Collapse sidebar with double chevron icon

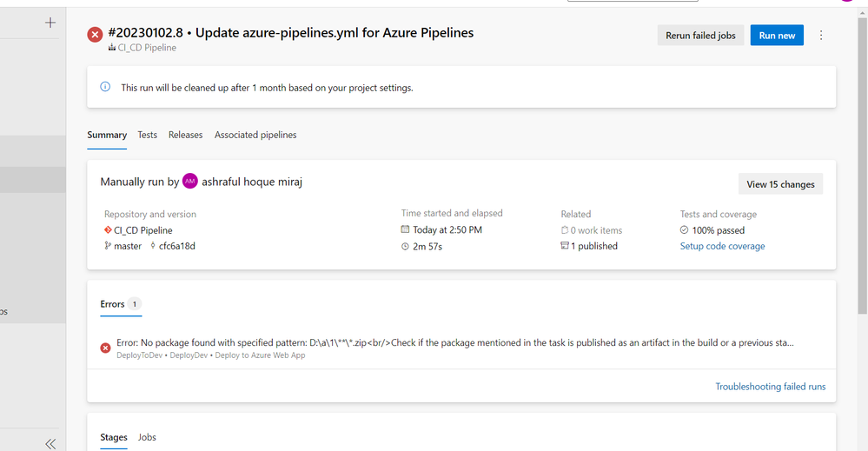50,444
